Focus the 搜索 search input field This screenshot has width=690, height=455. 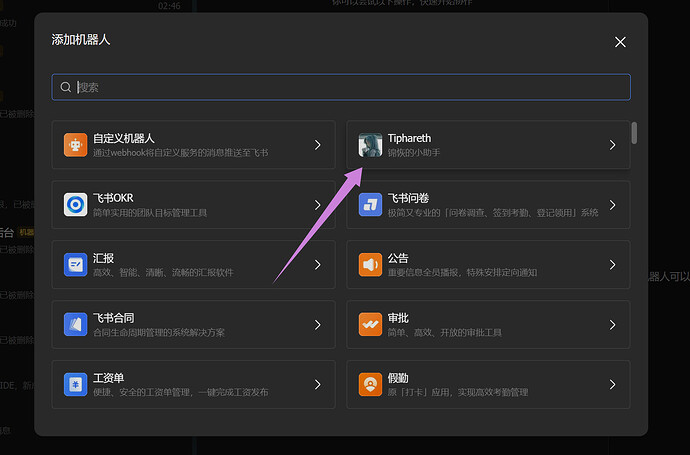pyautogui.click(x=341, y=87)
